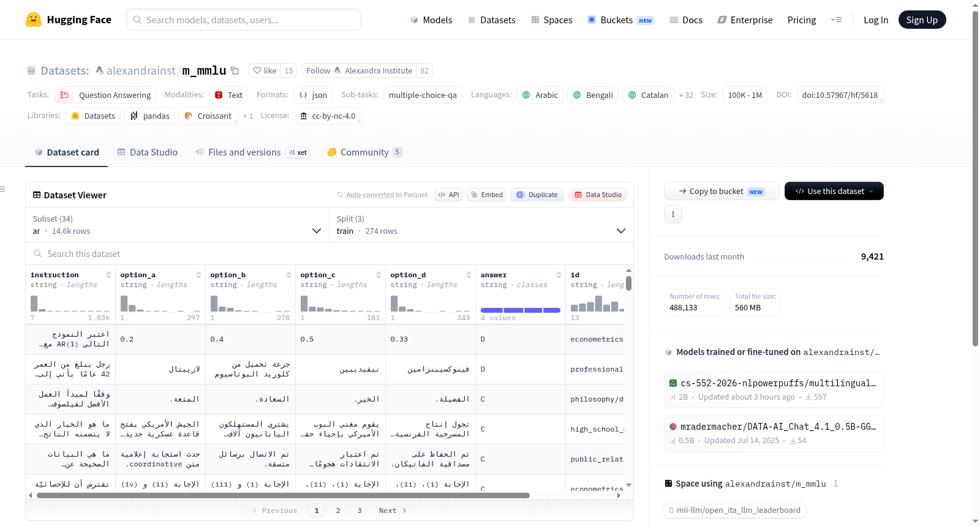Open the cc-by-nc-4.0 license tag
Screen dimensions: 980x527
(328, 116)
